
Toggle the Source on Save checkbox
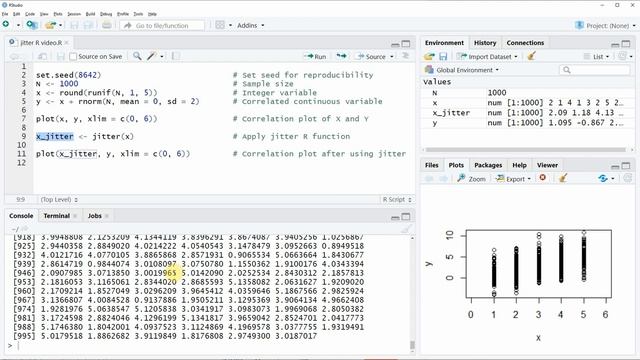73,56
